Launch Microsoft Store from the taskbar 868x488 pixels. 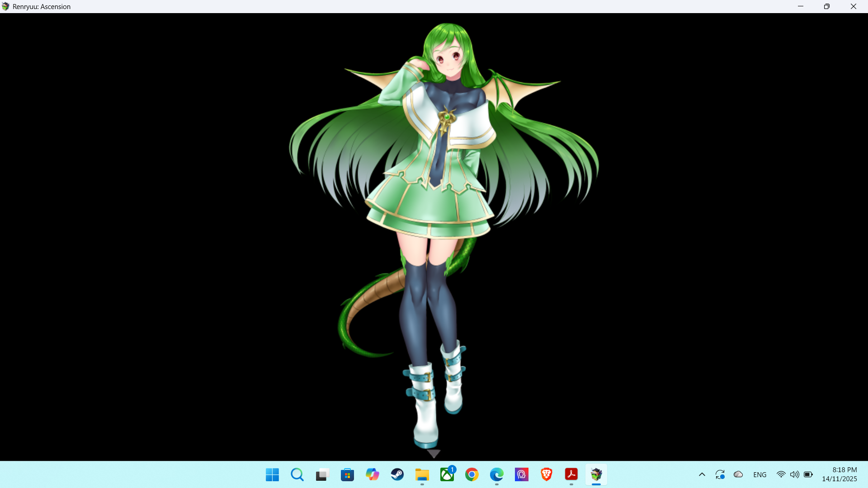tap(347, 474)
